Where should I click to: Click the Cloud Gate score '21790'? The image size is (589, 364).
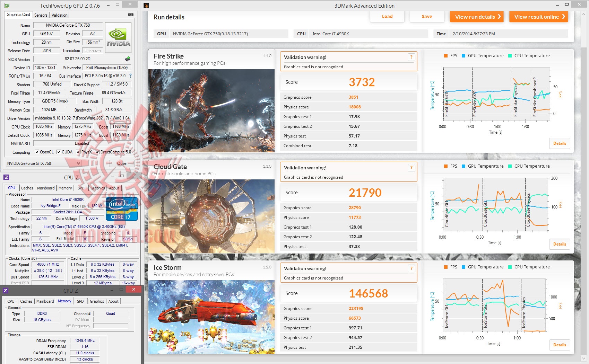(365, 193)
